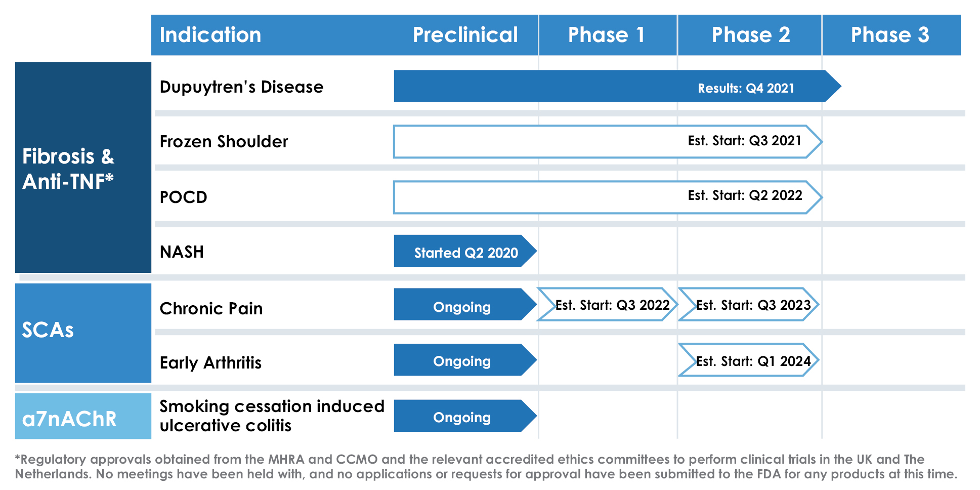Click the Est. Start: Q1 2024 chevron
Screen dimensions: 980x490
(750, 360)
